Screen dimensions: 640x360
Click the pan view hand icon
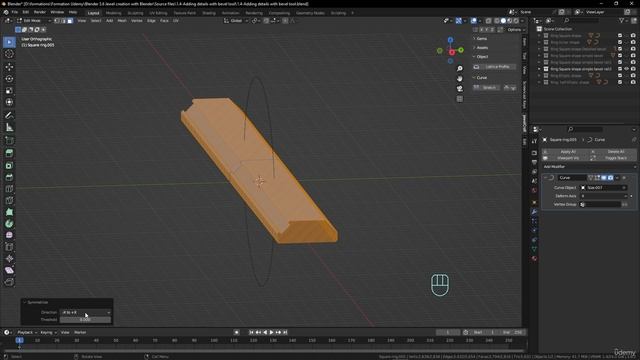(x=460, y=78)
